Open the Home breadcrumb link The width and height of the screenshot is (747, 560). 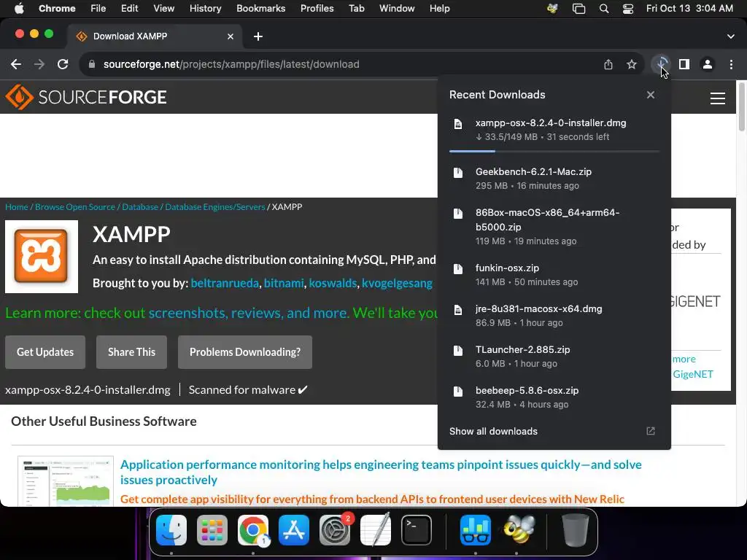coord(17,206)
